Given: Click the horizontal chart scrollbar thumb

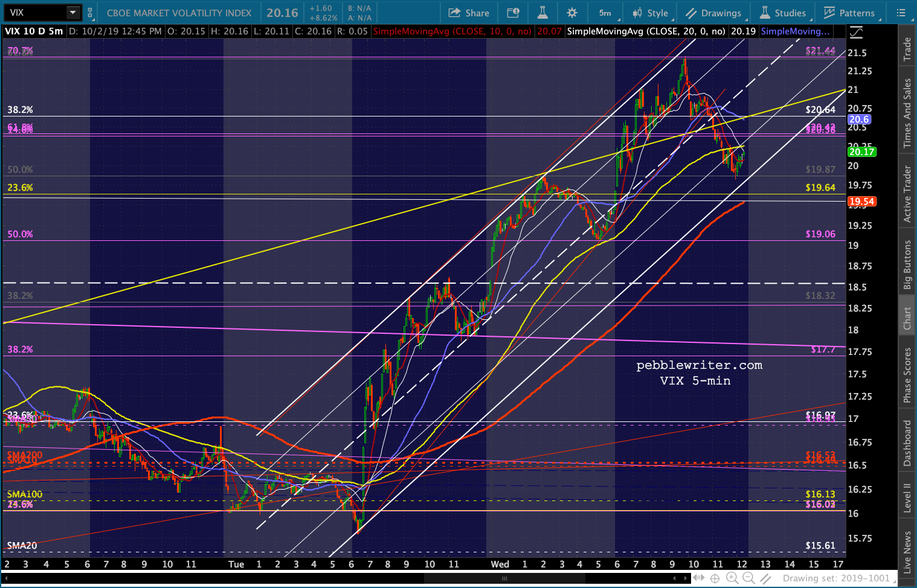Looking at the screenshot, I should point(504,578).
